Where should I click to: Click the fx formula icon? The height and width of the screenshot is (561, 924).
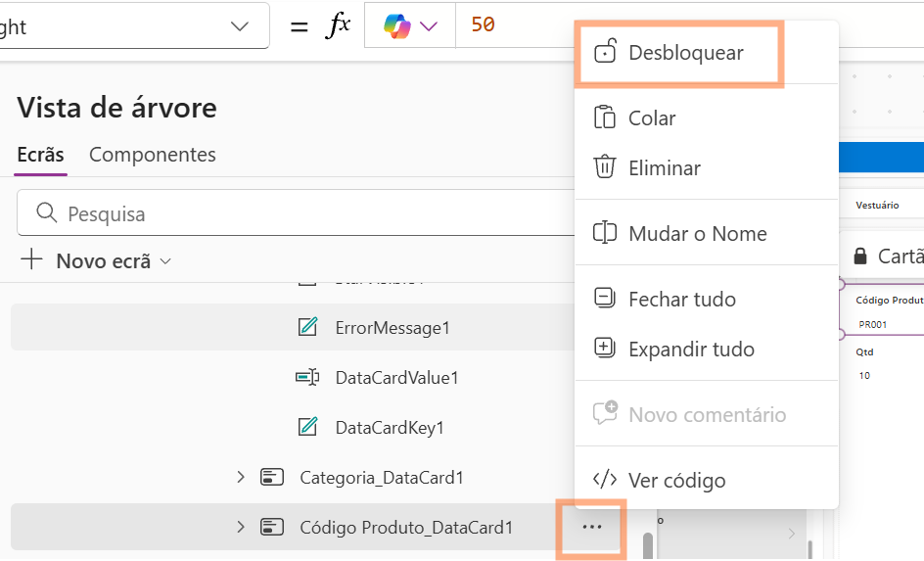337,26
